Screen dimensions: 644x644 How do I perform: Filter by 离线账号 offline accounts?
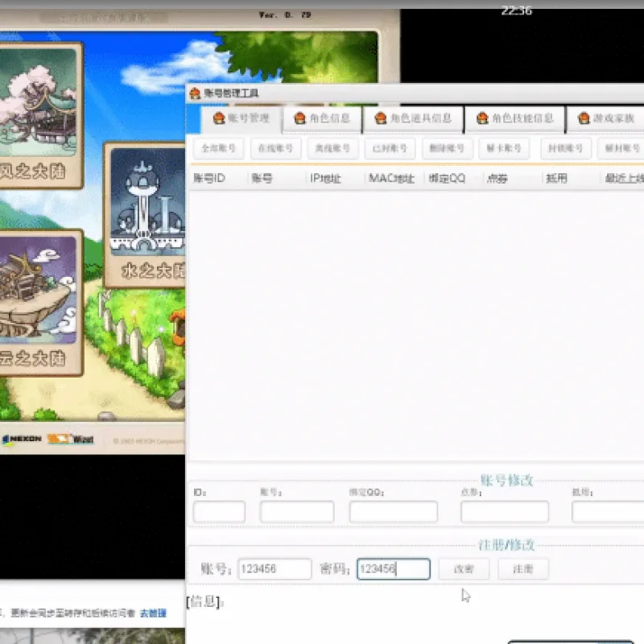pyautogui.click(x=332, y=148)
